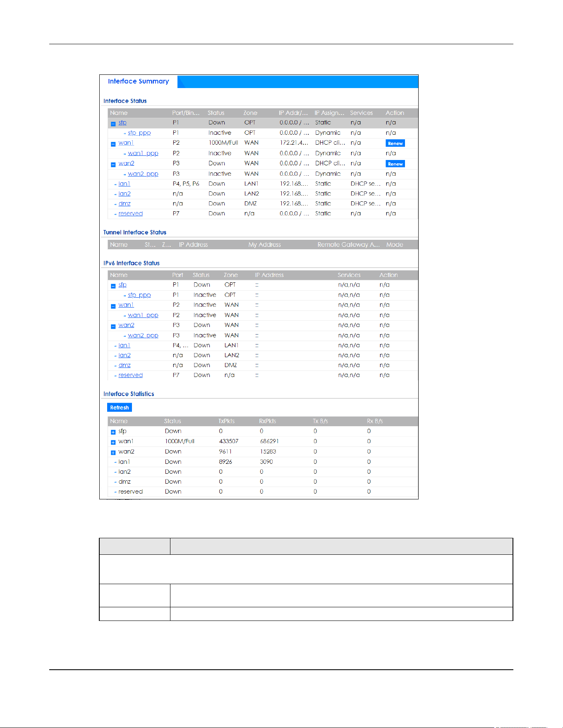The image size is (563, 728).
Task: Collapse the wan2 row in Interface Status
Action: 113,165
